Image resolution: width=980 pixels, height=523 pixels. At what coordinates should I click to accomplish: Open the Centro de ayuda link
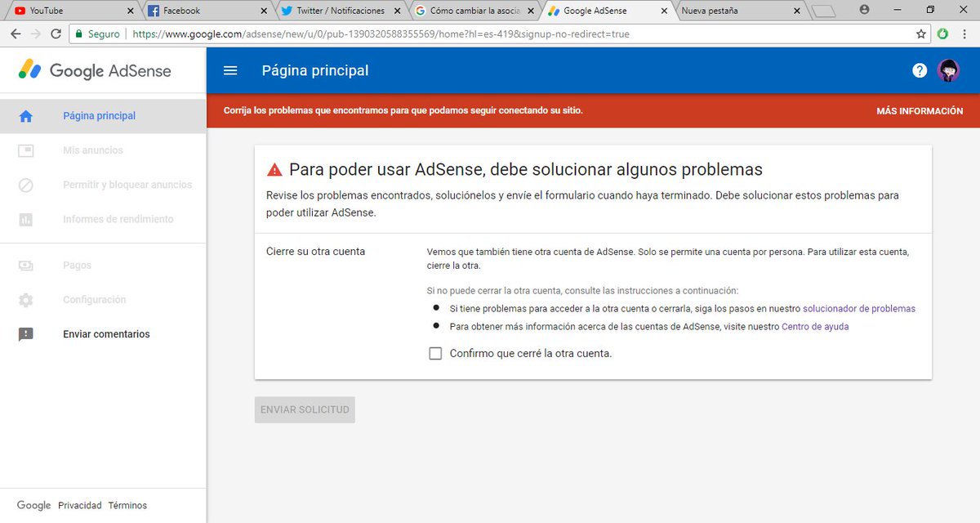(x=815, y=327)
